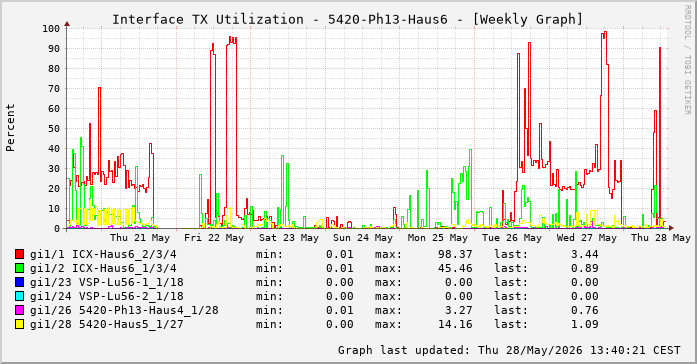This screenshot has width=697, height=364.
Task: Select the 'gi1/28 5420-Haus5_1/27' legend label
Action: 107,324
